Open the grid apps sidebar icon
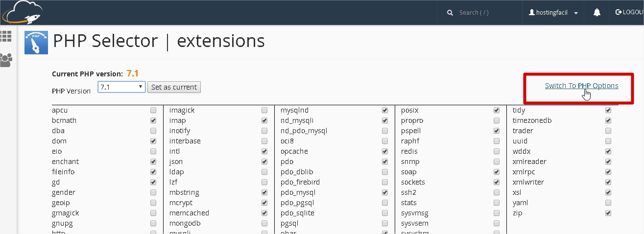The image size is (644, 234). click(x=6, y=36)
